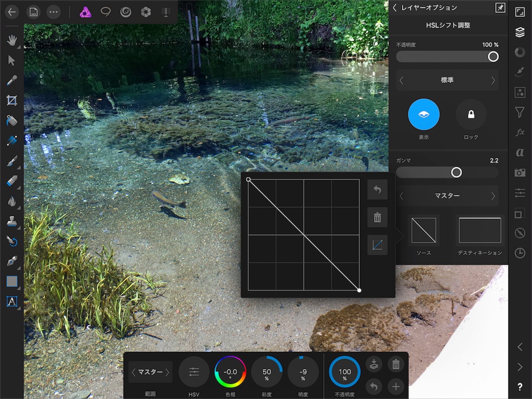
Task: Switch to previous blend mode before 標準
Action: [x=402, y=81]
